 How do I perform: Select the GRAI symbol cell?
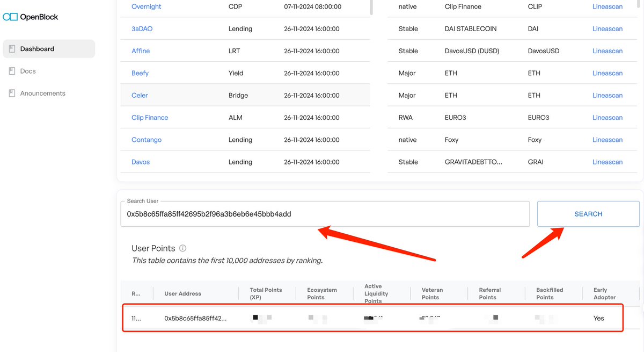[x=536, y=162]
